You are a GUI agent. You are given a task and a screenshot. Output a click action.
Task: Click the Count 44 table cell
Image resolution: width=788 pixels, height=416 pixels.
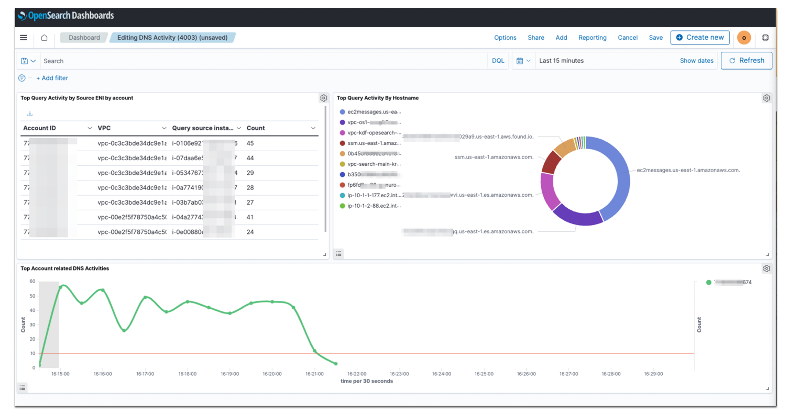point(250,158)
